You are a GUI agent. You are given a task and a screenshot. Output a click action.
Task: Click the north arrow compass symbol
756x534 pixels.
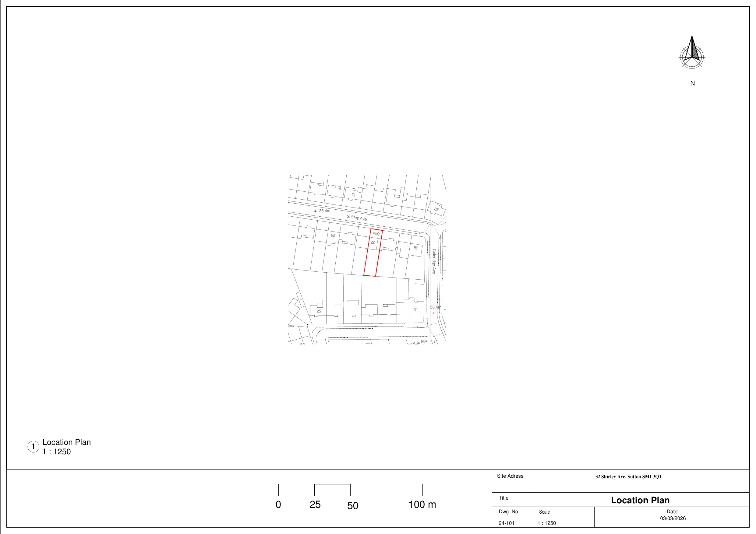692,56
